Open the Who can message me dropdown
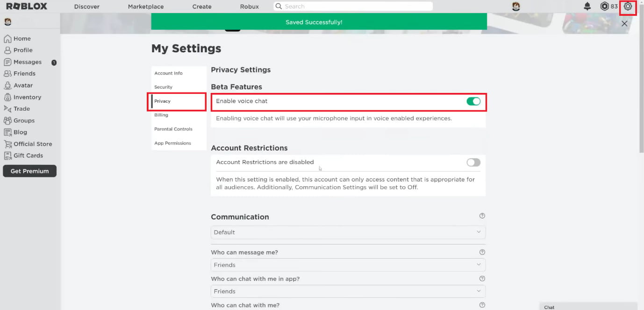This screenshot has width=644, height=310. pos(348,265)
